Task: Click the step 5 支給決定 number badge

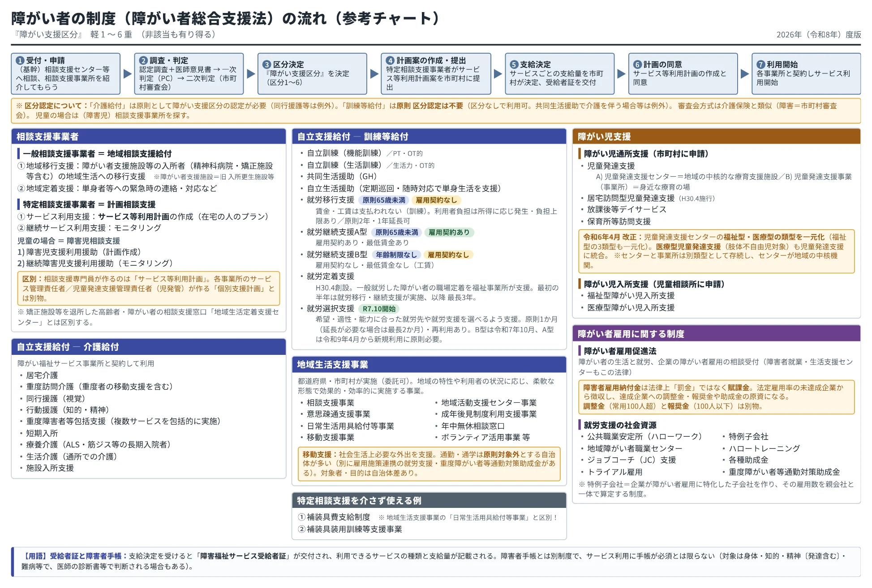Action: click(x=514, y=64)
